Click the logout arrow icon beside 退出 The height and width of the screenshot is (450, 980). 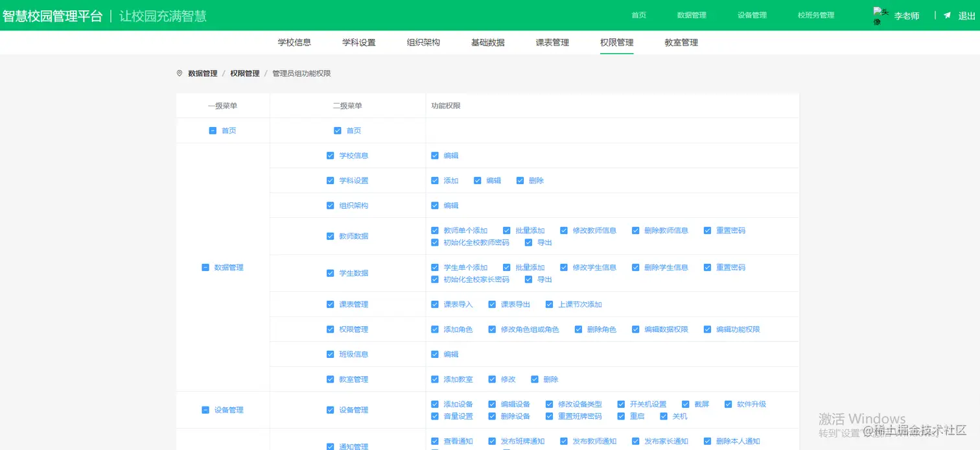coord(947,16)
